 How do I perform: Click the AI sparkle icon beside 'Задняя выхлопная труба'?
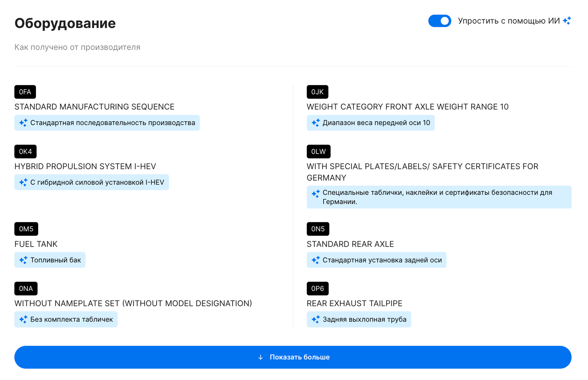coord(316,319)
